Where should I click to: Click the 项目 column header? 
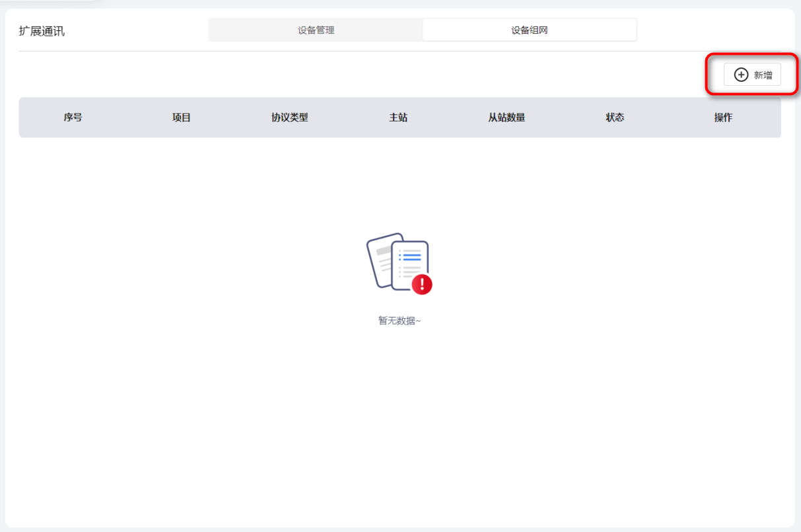(181, 117)
